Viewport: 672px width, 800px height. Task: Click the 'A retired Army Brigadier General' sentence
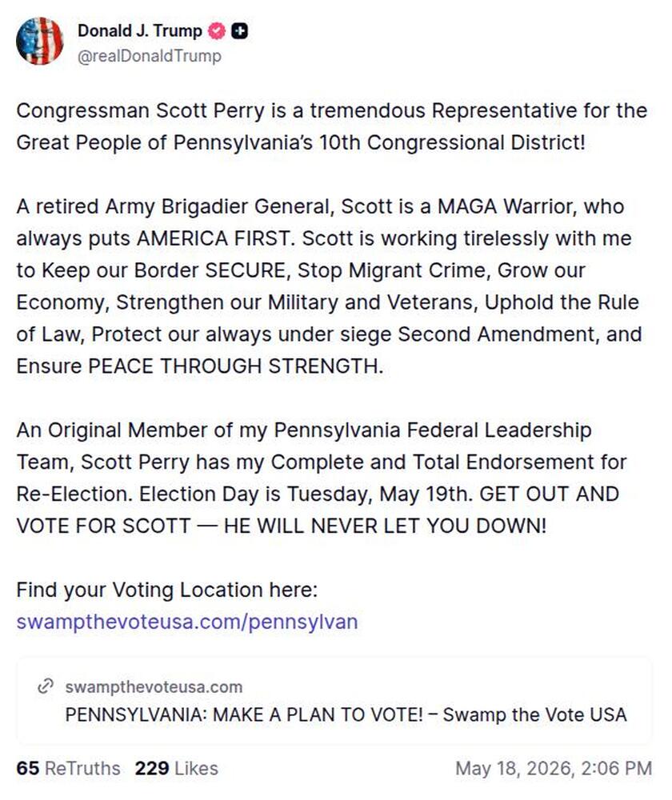[174, 206]
